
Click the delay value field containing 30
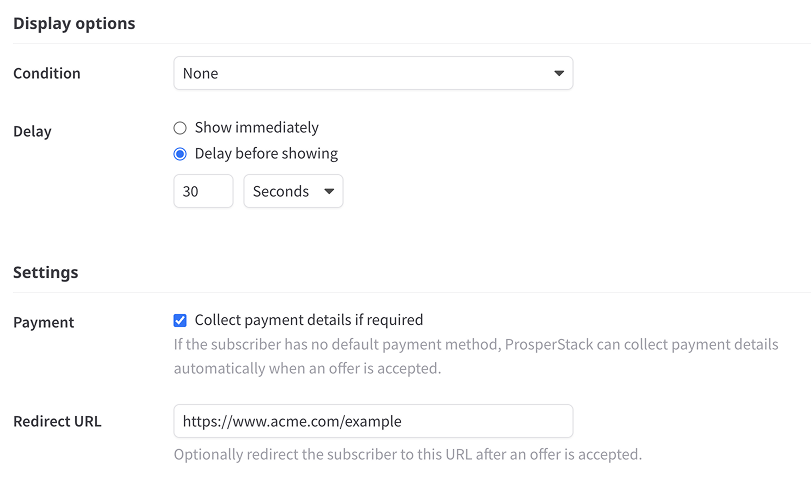[203, 191]
